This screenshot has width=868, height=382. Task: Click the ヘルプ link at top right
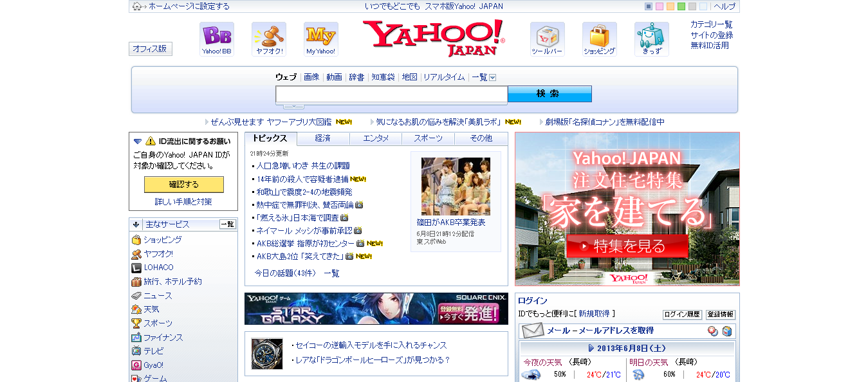pos(725,6)
